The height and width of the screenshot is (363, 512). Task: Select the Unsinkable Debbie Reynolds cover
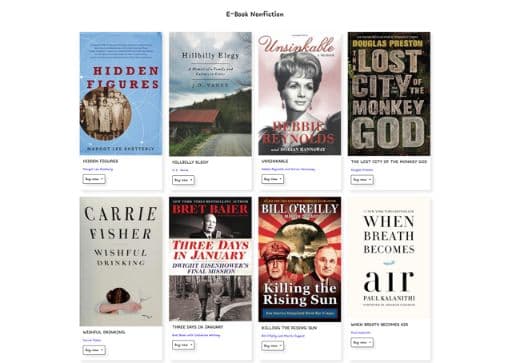click(x=300, y=93)
